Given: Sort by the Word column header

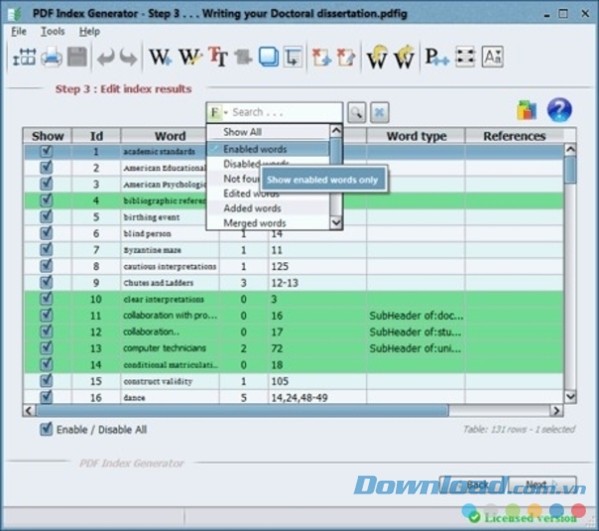Looking at the screenshot, I should point(170,136).
